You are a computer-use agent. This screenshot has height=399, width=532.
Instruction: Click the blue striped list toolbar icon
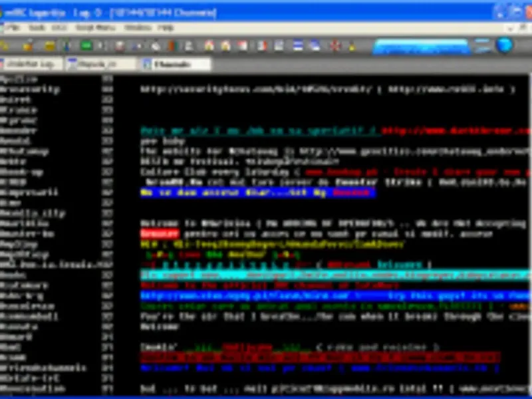298,45
